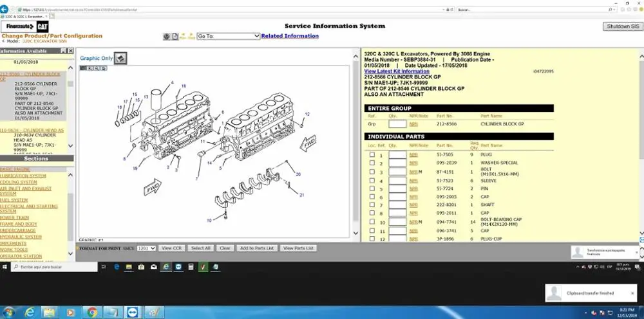Image resolution: width=644 pixels, height=319 pixels.
Task: Open Internet Explorer on the Windows 7 taskbar
Action: [30, 313]
